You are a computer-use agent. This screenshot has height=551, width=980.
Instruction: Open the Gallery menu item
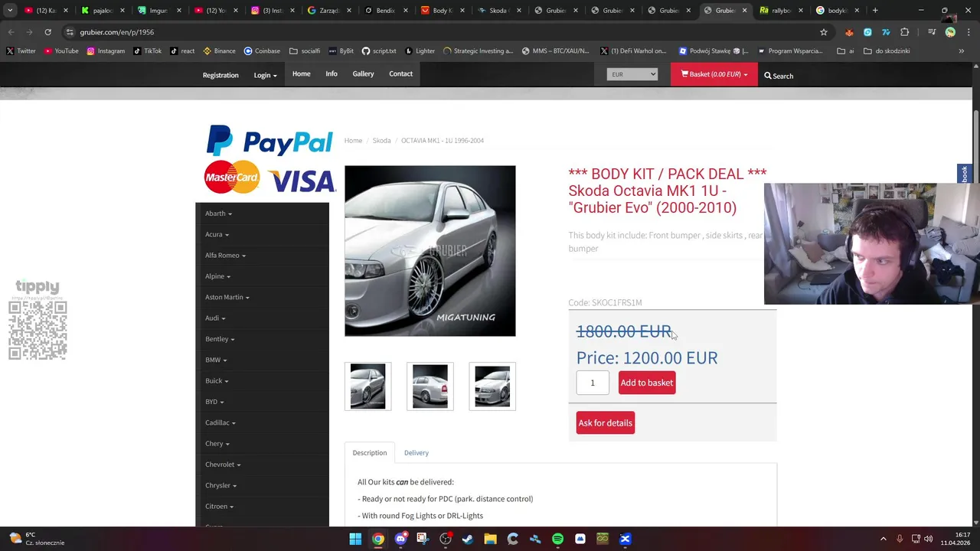click(x=363, y=74)
